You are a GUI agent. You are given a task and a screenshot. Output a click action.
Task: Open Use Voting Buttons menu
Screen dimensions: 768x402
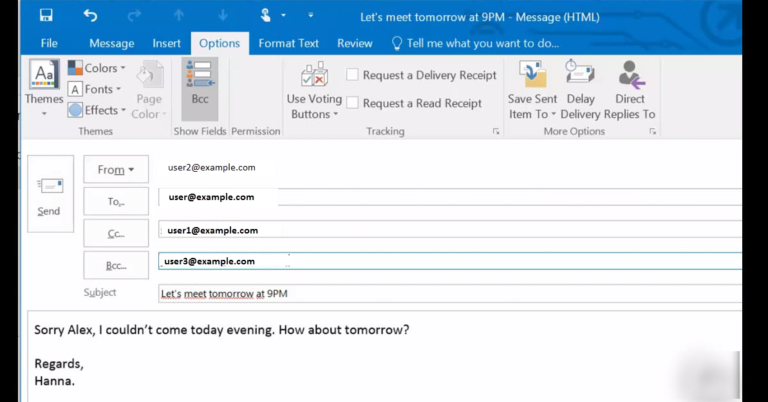314,91
